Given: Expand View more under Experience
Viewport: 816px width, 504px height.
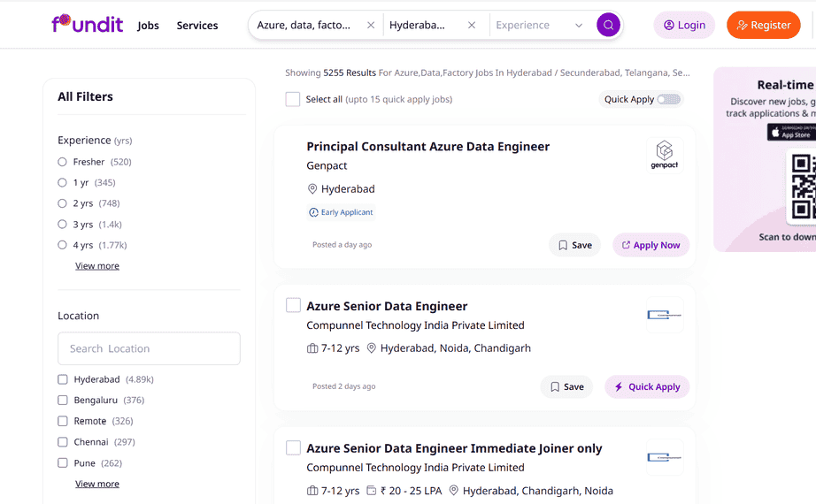Looking at the screenshot, I should pos(97,266).
